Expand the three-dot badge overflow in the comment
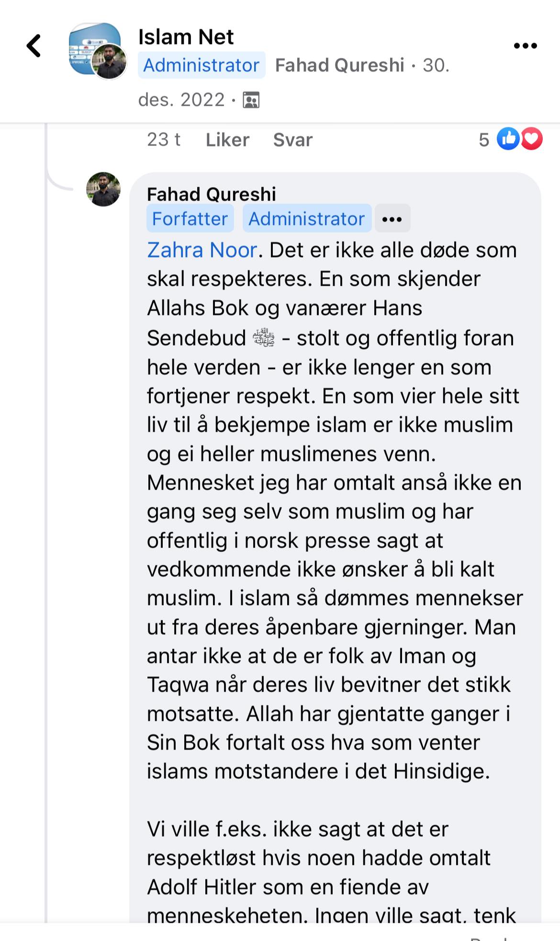The height and width of the screenshot is (941, 560). pyautogui.click(x=392, y=219)
